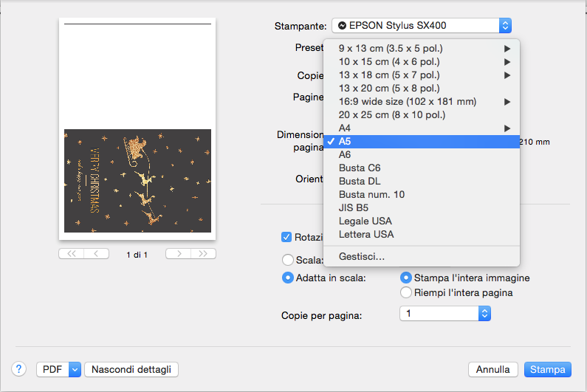
Task: Go to last page in preview
Action: [x=203, y=254]
